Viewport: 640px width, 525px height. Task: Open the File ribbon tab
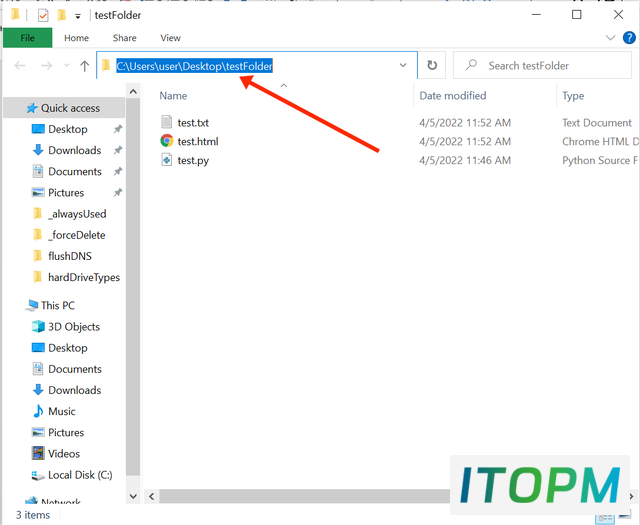coord(27,38)
